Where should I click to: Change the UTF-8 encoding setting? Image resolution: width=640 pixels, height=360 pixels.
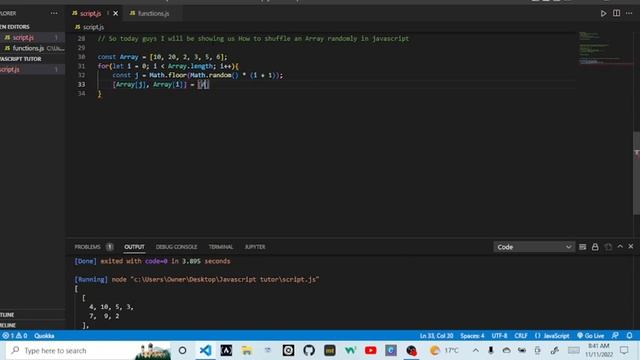[499, 336]
